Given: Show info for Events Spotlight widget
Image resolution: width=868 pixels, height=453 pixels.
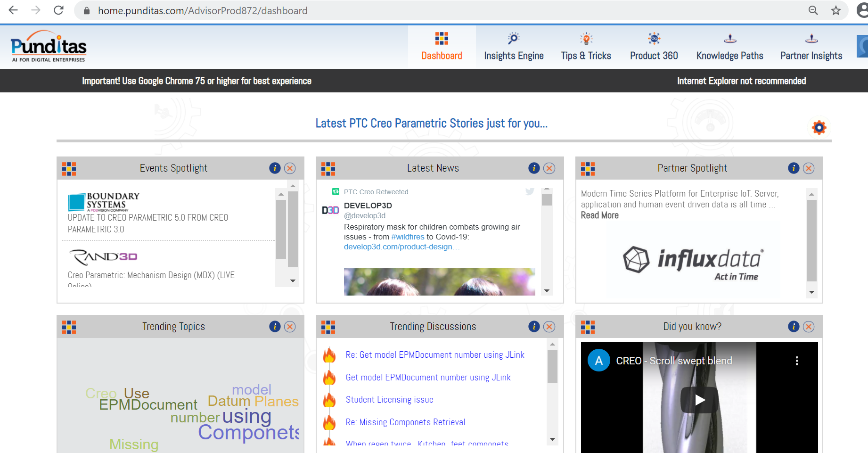Looking at the screenshot, I should [x=275, y=168].
